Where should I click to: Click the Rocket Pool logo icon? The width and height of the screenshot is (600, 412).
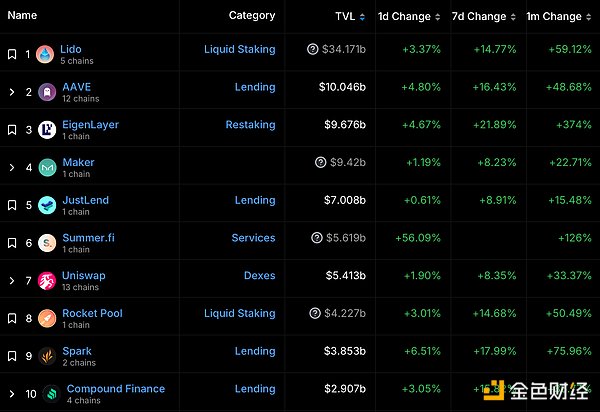point(47,319)
